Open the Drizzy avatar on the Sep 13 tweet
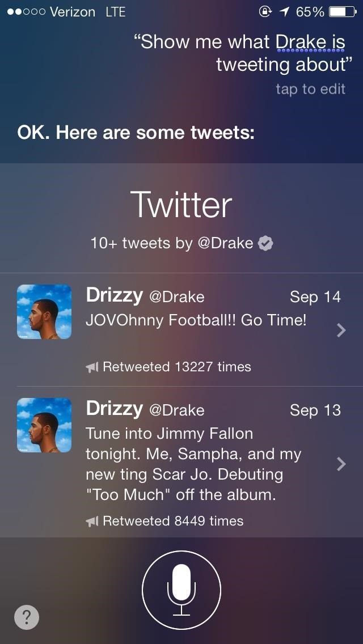This screenshot has width=363, height=644. (x=44, y=425)
